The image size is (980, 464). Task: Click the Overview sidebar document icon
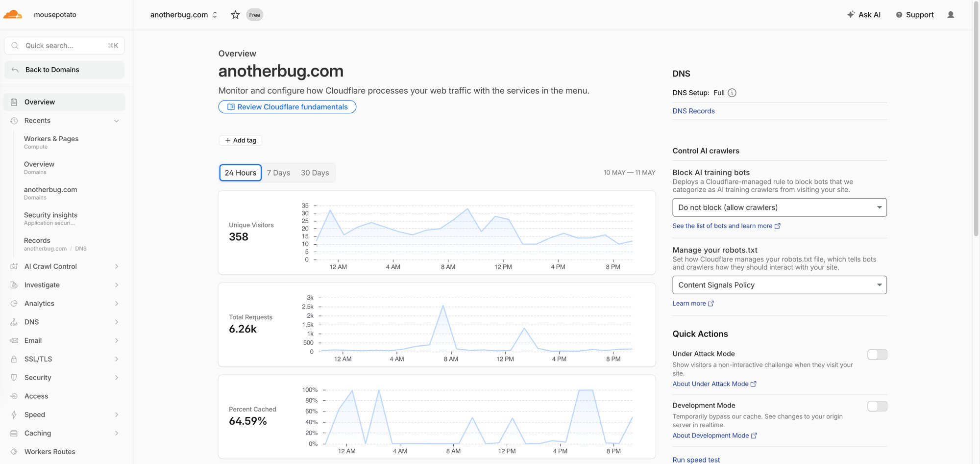[x=14, y=102]
